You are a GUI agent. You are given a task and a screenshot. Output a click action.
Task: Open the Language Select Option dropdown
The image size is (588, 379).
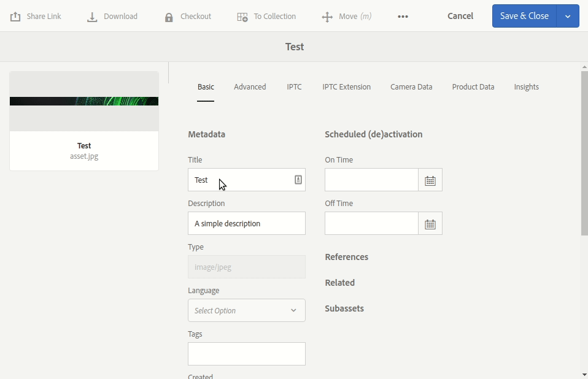coord(246,310)
